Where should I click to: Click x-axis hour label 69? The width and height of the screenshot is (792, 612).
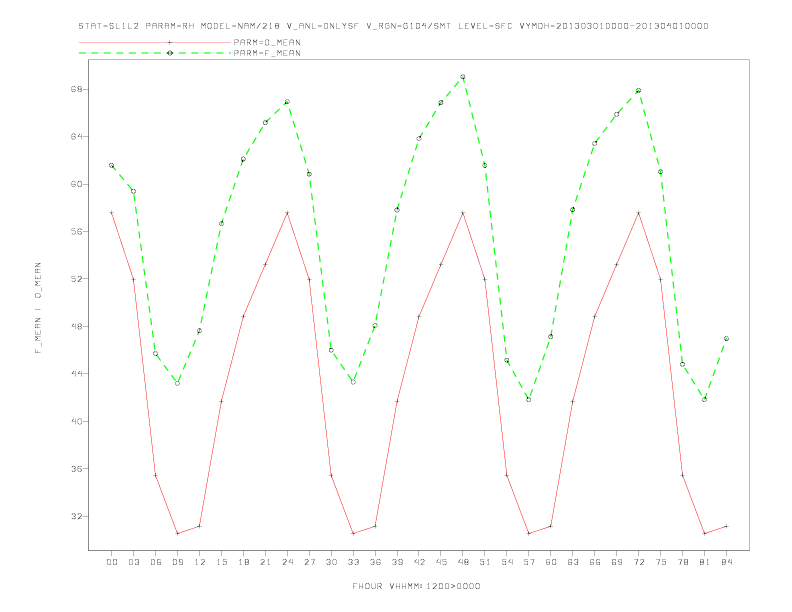pyautogui.click(x=617, y=562)
